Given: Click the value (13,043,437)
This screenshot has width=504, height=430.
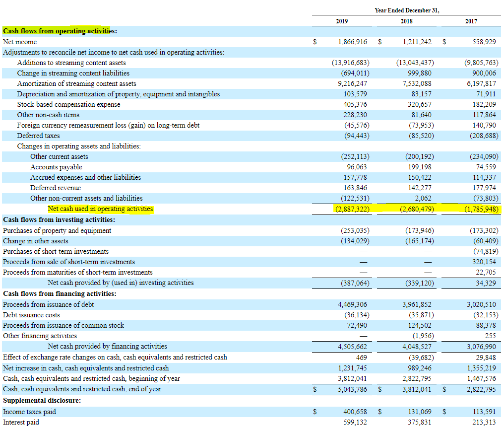Looking at the screenshot, I should tap(415, 63).
